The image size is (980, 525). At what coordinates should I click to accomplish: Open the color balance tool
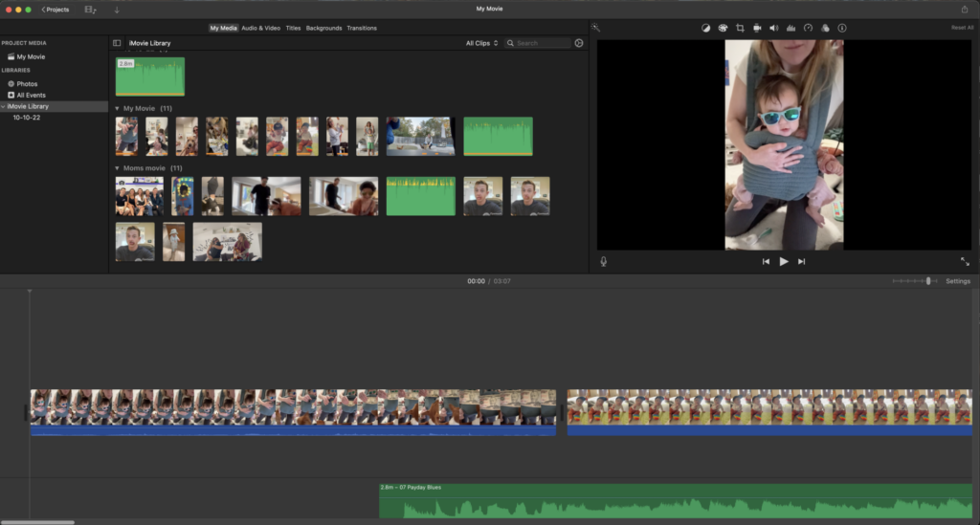705,28
